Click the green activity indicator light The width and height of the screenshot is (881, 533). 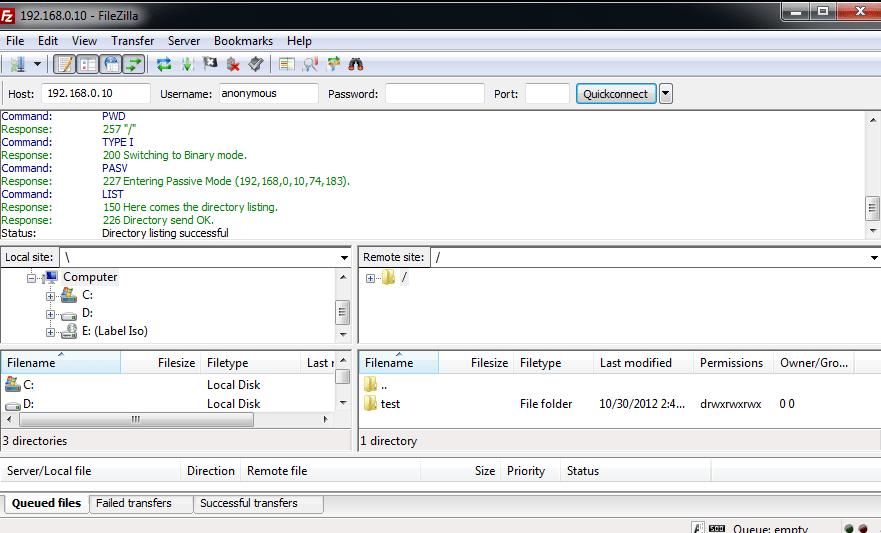pos(849,529)
